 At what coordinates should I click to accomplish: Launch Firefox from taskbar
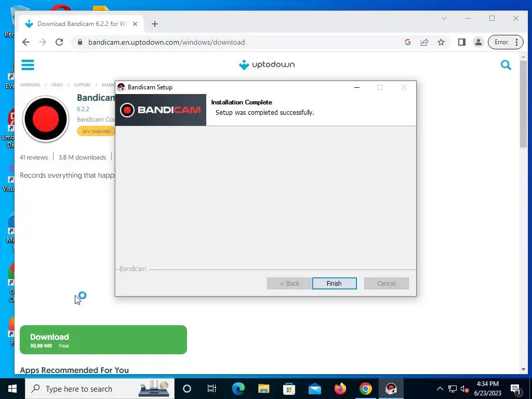(x=340, y=389)
